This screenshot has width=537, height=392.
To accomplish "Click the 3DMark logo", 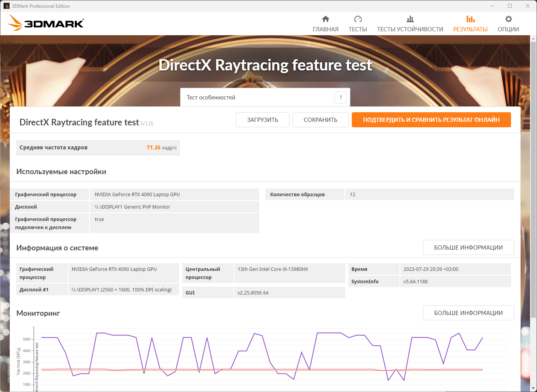I will (x=46, y=23).
